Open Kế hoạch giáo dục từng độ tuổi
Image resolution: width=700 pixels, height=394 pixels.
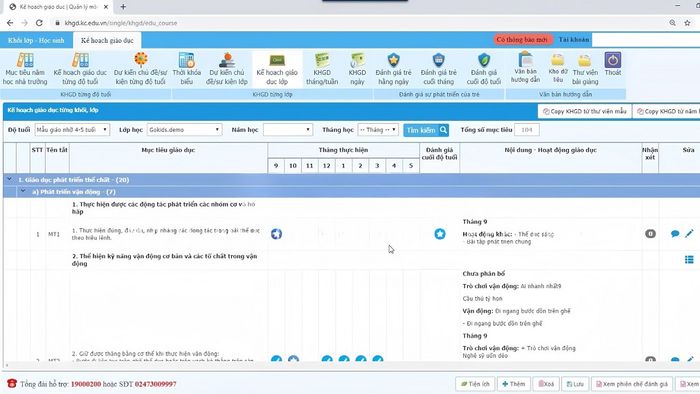click(80, 69)
